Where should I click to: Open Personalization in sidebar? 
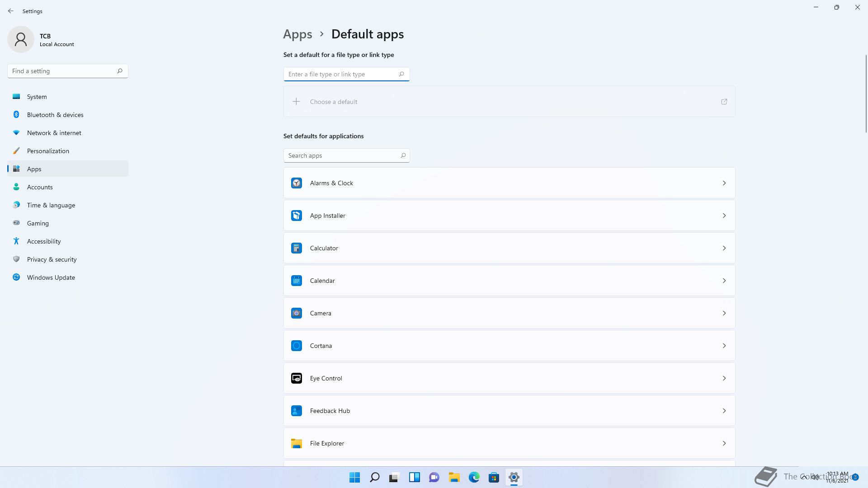[68, 151]
